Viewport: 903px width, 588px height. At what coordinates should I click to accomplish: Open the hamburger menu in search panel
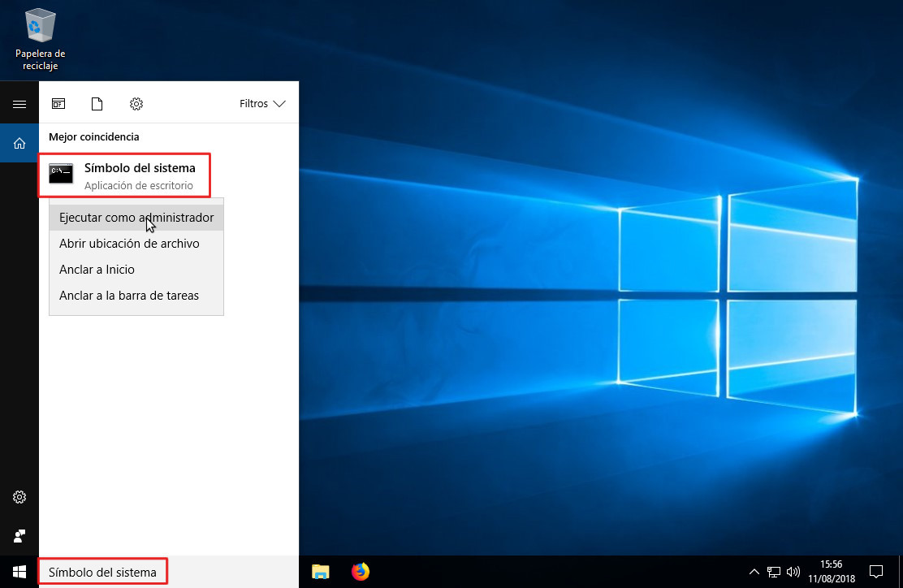pyautogui.click(x=19, y=104)
